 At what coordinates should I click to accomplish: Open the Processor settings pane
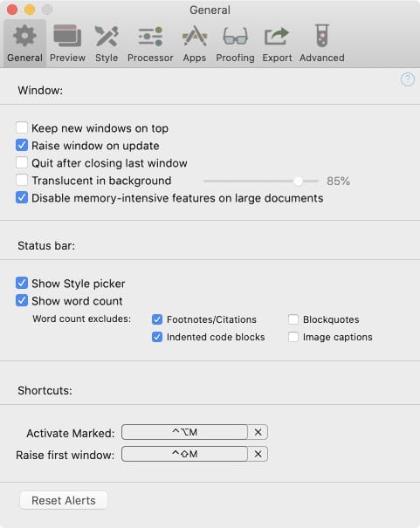150,44
